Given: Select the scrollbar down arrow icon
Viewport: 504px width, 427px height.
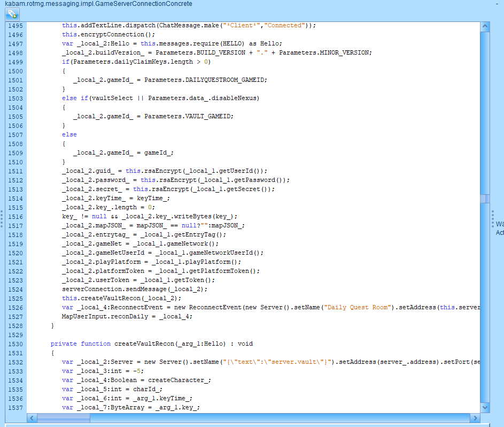Looking at the screenshot, I should pos(485,407).
